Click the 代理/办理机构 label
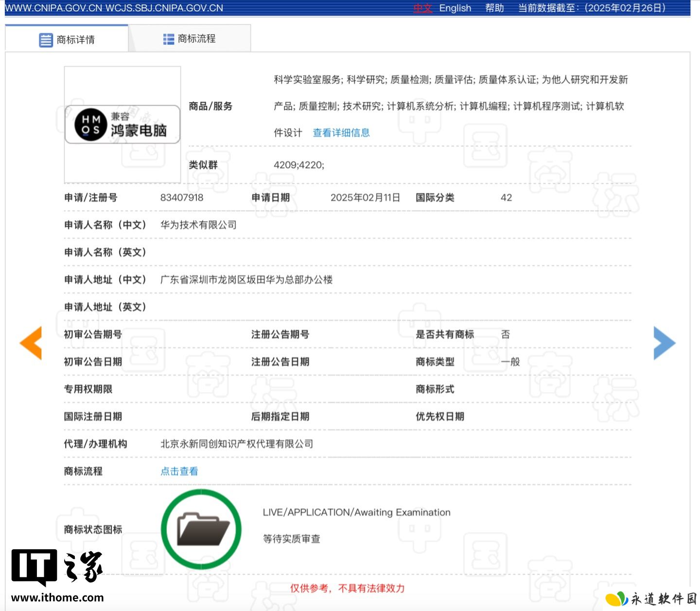 point(96,444)
